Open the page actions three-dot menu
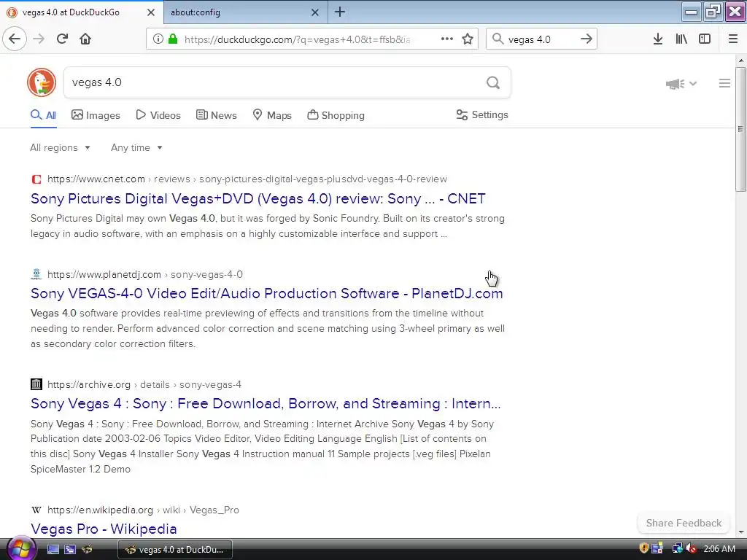This screenshot has width=747, height=560. [x=447, y=39]
